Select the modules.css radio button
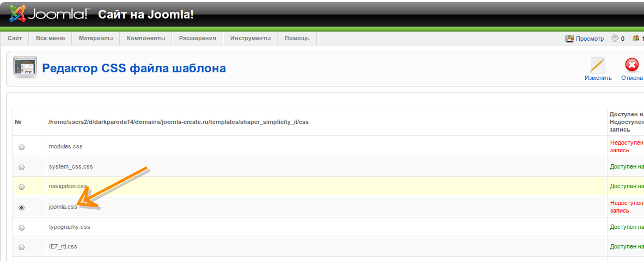644x261 pixels. point(22,147)
